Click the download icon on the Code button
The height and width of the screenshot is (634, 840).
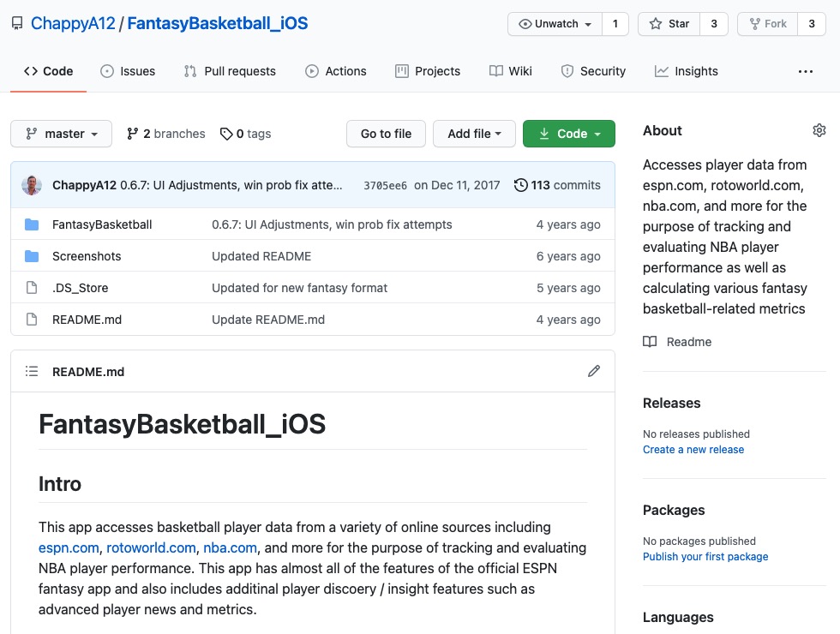pyautogui.click(x=544, y=134)
